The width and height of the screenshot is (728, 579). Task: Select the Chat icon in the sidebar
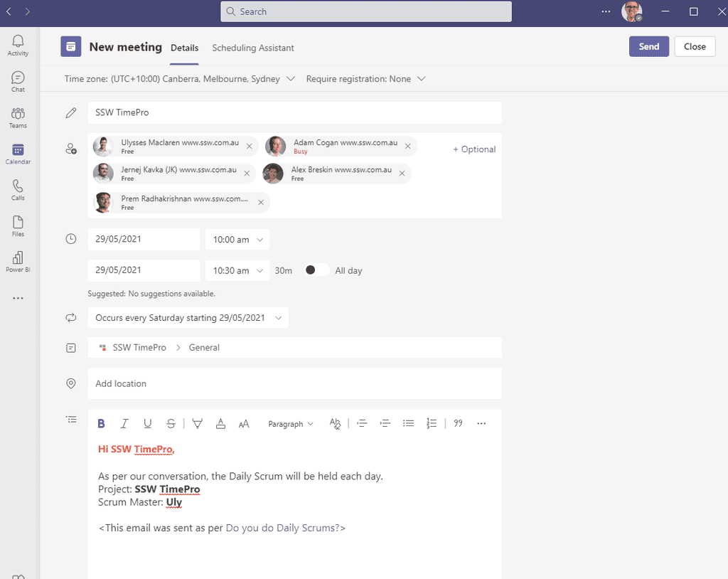(18, 80)
